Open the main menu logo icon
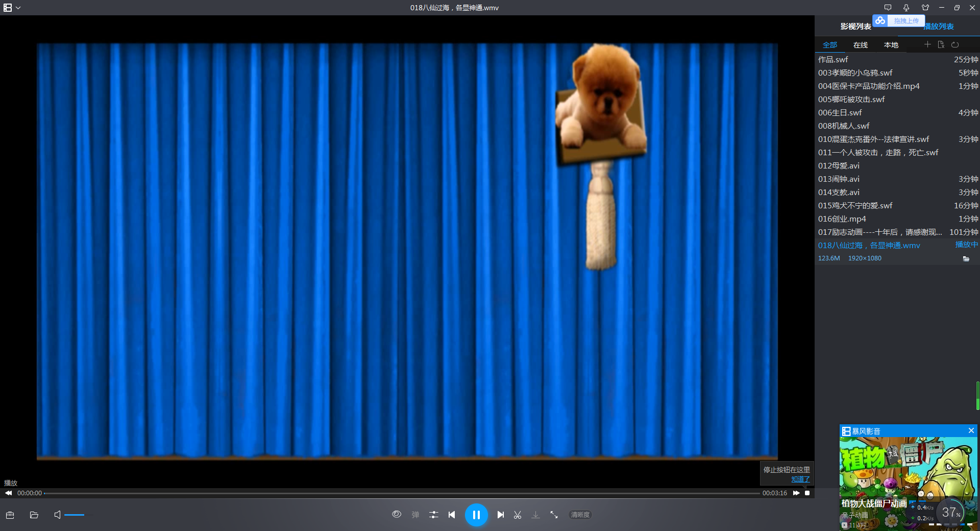The image size is (980, 531). 8,8
